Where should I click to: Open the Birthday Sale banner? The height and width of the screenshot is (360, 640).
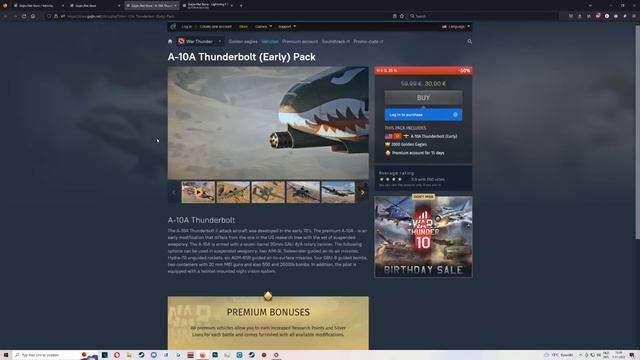(x=423, y=237)
